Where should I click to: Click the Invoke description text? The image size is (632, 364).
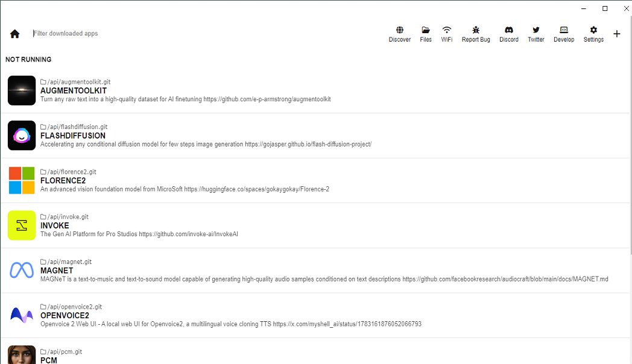139,234
